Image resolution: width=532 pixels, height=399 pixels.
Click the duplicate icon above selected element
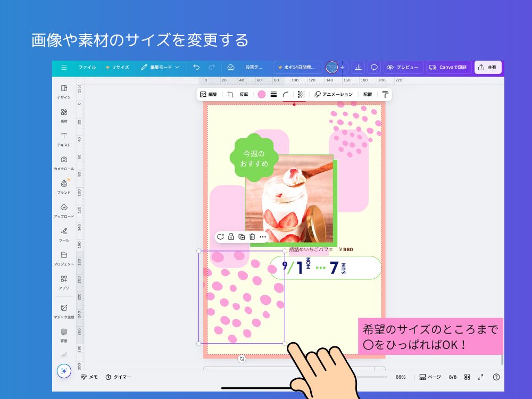point(242,237)
